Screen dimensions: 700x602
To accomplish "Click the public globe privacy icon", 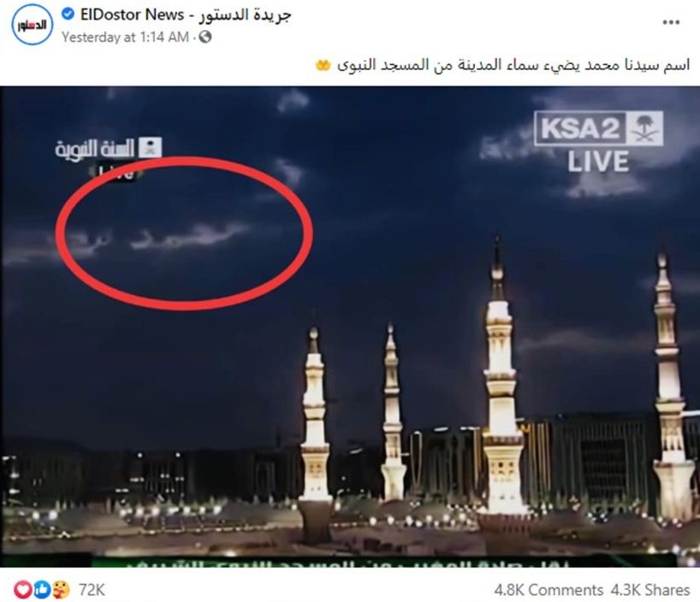I will (205, 37).
